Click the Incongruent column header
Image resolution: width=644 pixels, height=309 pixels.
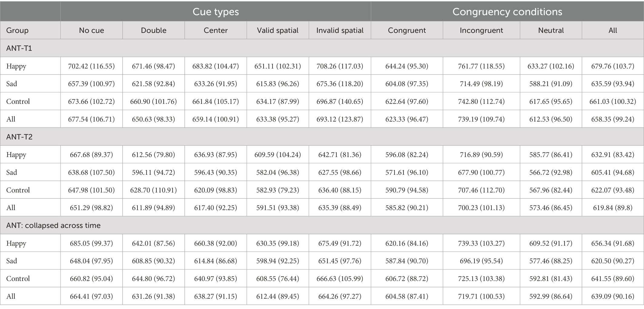coord(481,30)
